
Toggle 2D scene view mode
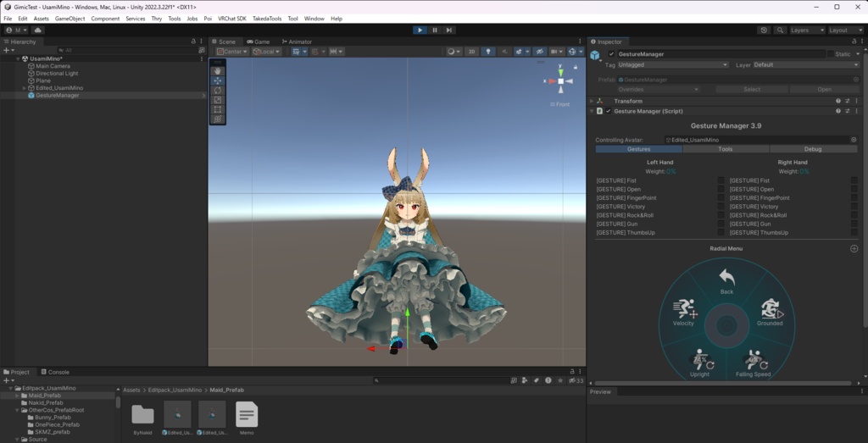tap(471, 52)
